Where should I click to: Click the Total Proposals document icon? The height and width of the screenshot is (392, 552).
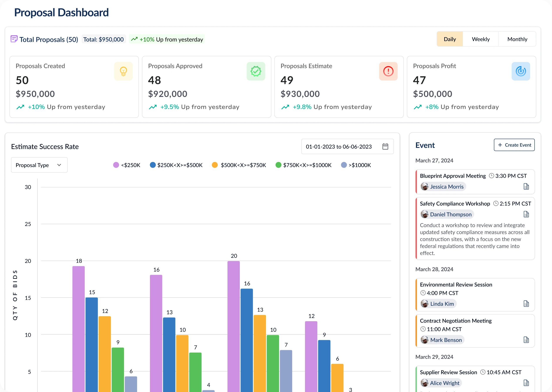14,39
